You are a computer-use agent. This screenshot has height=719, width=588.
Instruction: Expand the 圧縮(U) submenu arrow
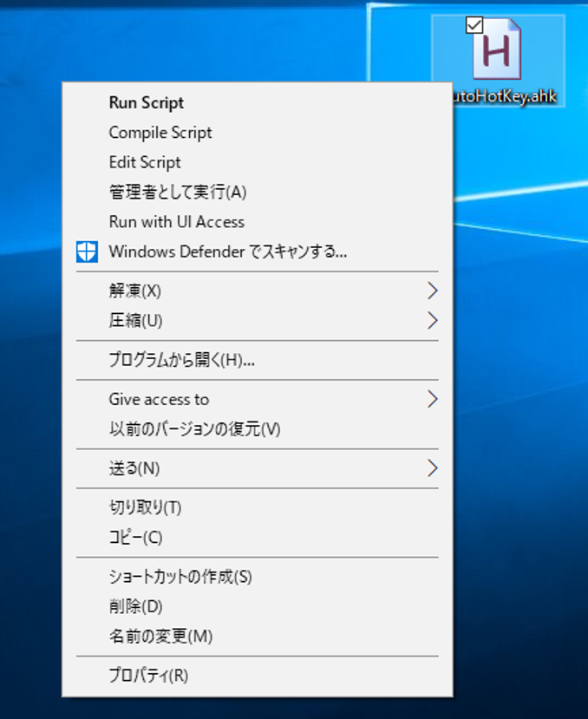point(432,321)
